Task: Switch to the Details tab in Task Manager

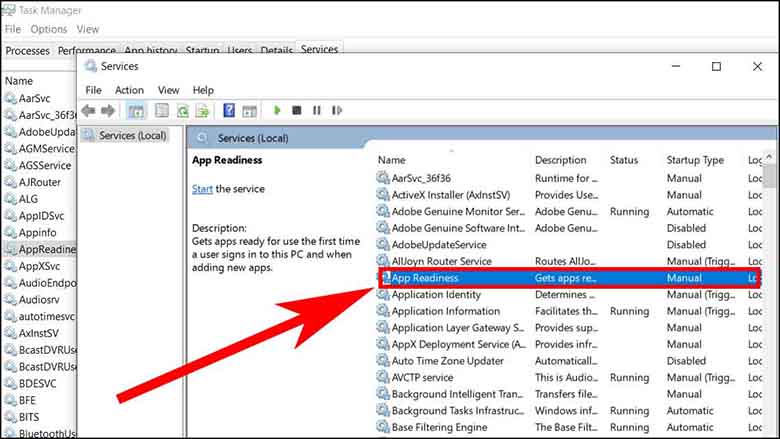Action: point(277,50)
